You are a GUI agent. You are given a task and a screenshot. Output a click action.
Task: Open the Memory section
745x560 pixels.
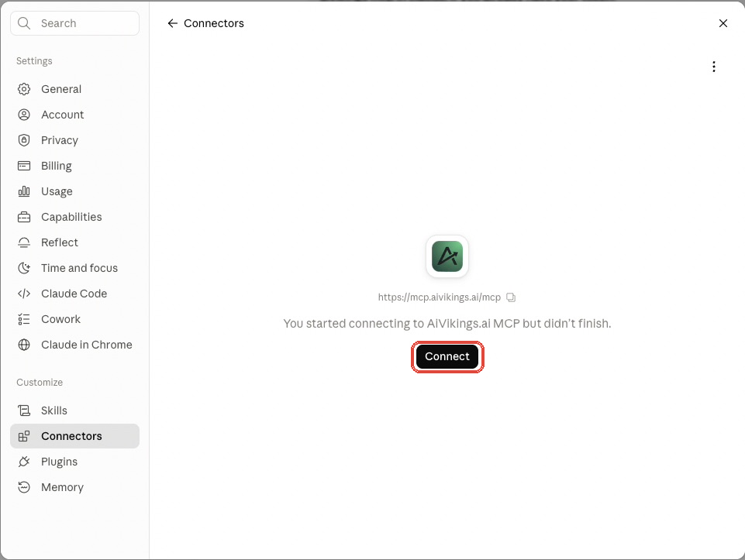pyautogui.click(x=74, y=487)
